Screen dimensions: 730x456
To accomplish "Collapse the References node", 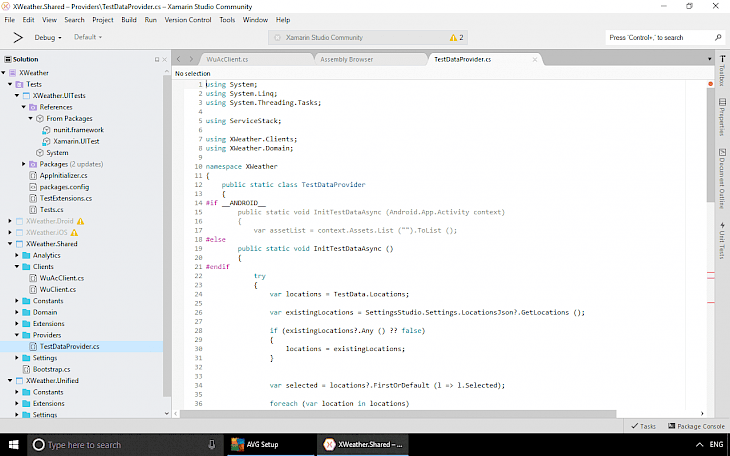I will [24, 107].
